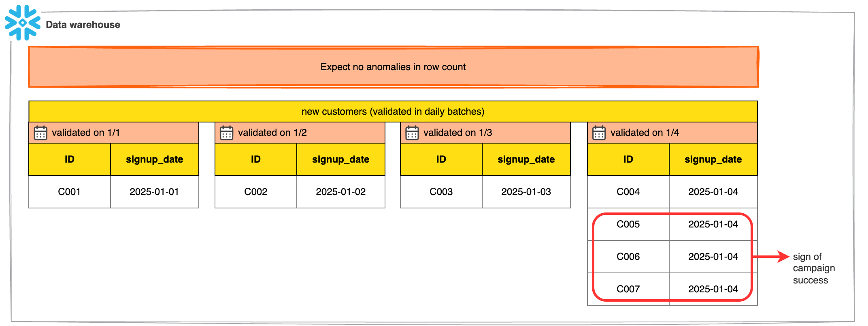Select the yellow new customers header bar
The image size is (868, 326).
pos(393,112)
